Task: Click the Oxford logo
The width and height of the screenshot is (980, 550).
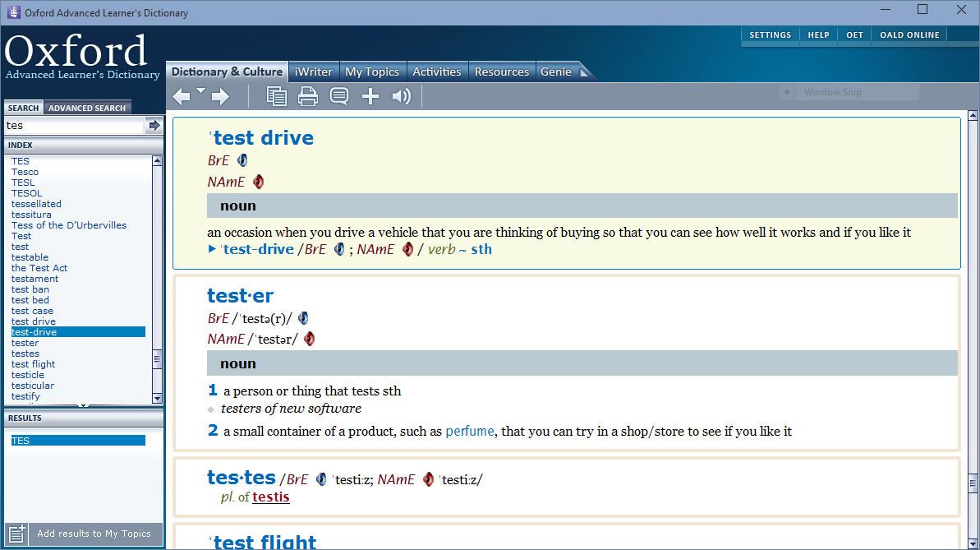Action: (82, 57)
